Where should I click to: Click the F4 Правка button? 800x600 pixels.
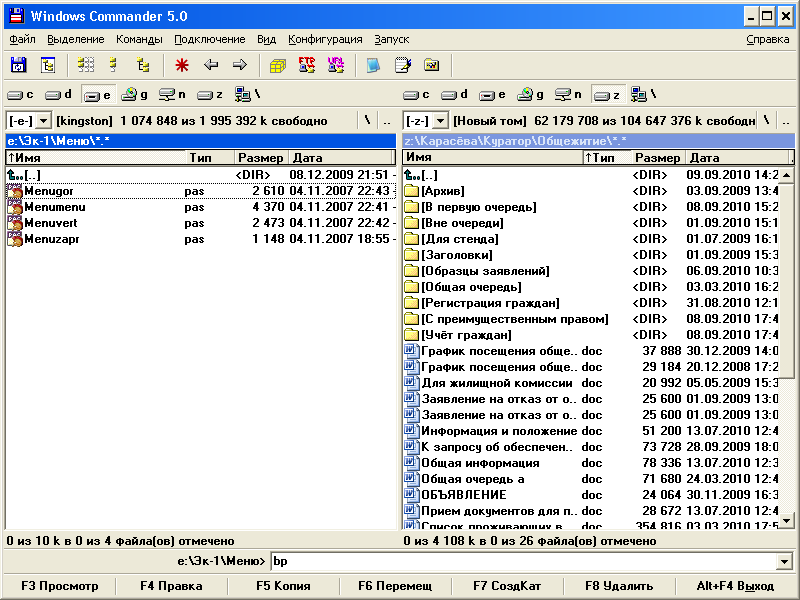click(x=171, y=586)
